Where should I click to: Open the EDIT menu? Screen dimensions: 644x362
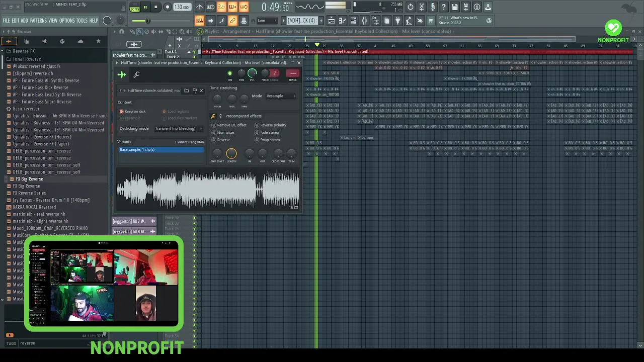tap(16, 21)
